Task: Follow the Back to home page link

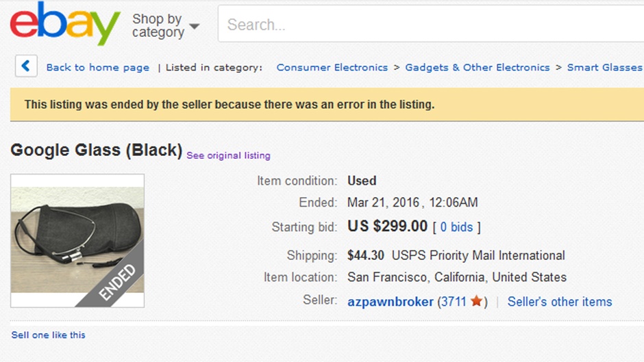Action: coord(98,67)
